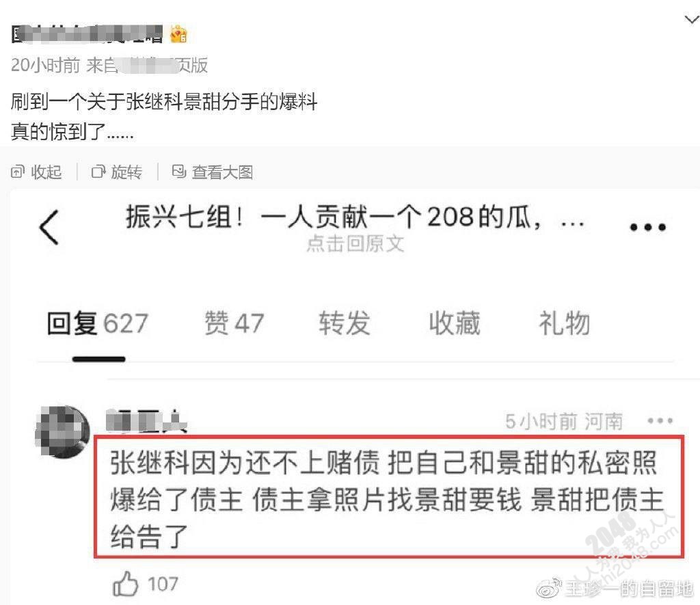Image resolution: width=700 pixels, height=605 pixels.
Task: Open the 转发 tab
Action: (345, 323)
